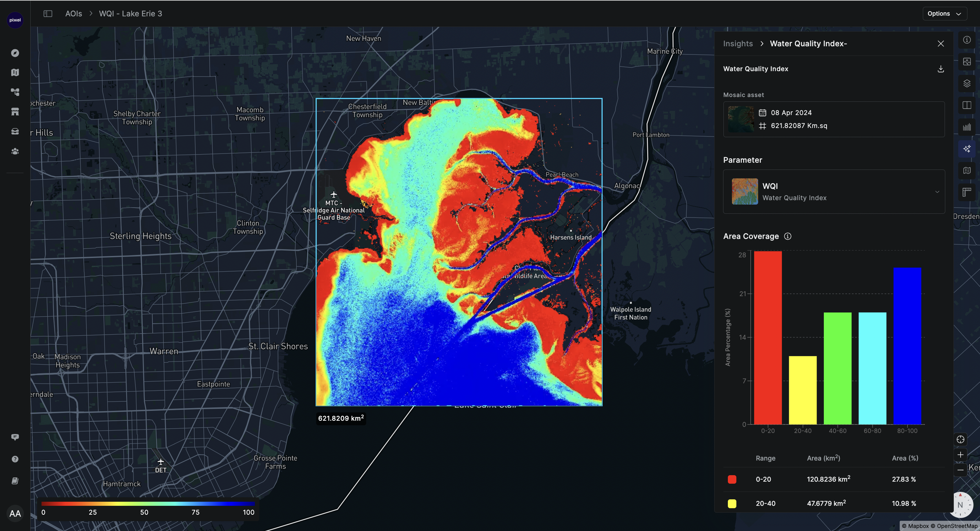Select AOIs in the breadcrumb menu
The height and width of the screenshot is (531, 980).
click(74, 13)
